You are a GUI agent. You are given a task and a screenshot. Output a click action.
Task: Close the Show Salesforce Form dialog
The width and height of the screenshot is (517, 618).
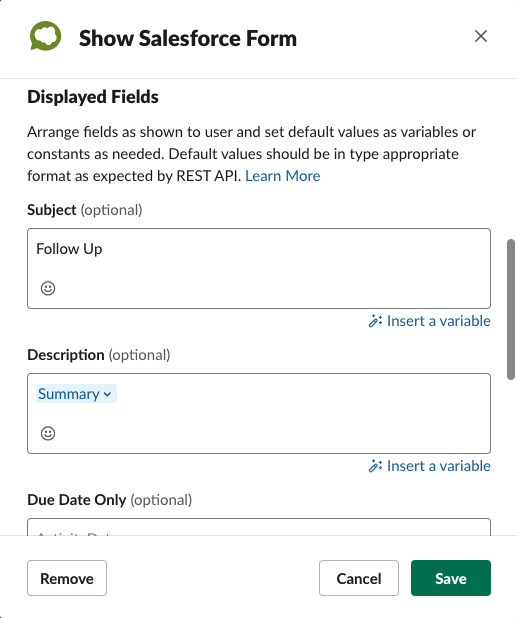click(481, 36)
